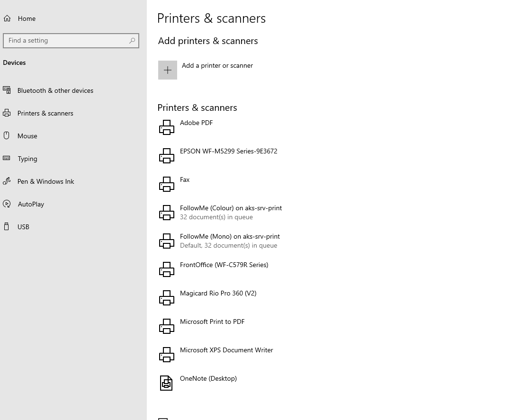
Task: Open the Home settings page
Action: click(x=27, y=18)
